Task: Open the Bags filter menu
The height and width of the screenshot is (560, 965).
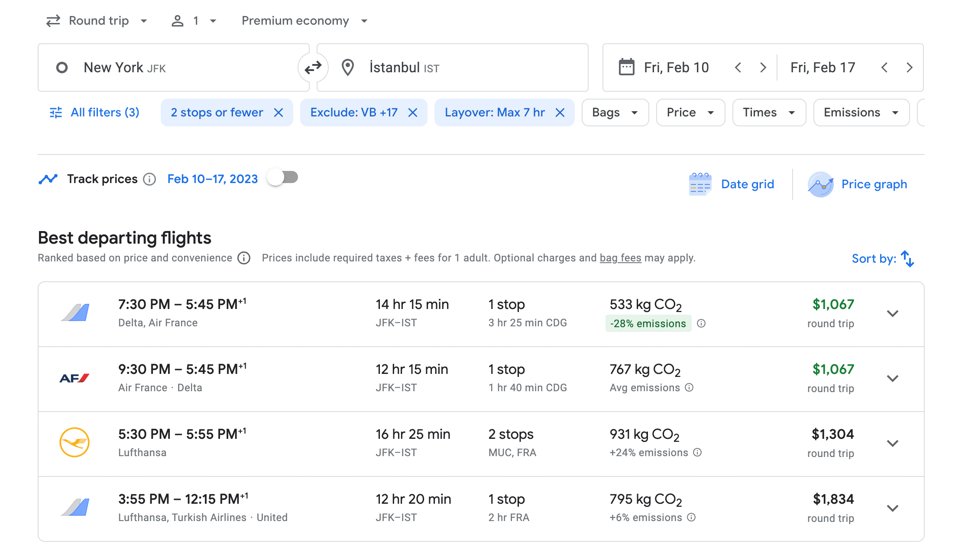Action: [x=615, y=113]
